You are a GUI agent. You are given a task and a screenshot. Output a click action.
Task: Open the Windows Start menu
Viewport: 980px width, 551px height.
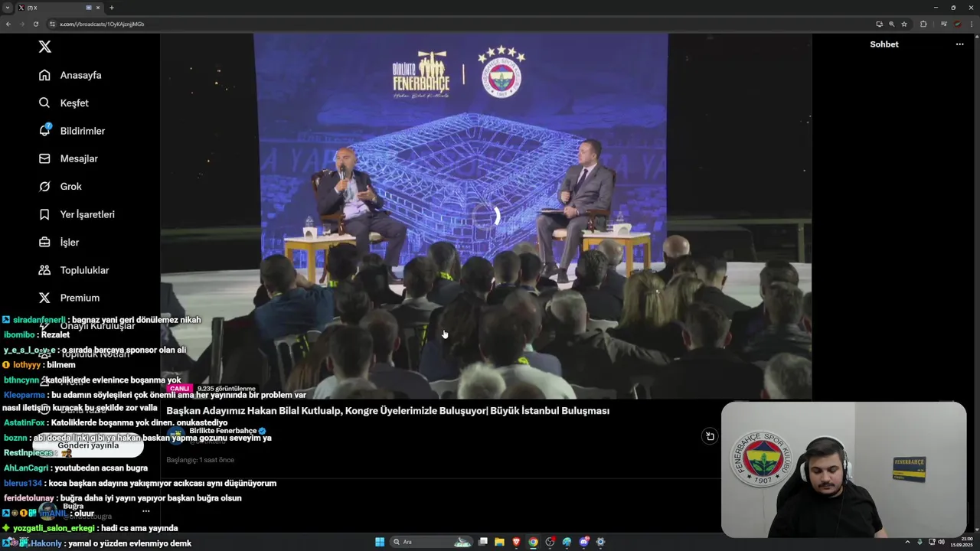point(380,542)
